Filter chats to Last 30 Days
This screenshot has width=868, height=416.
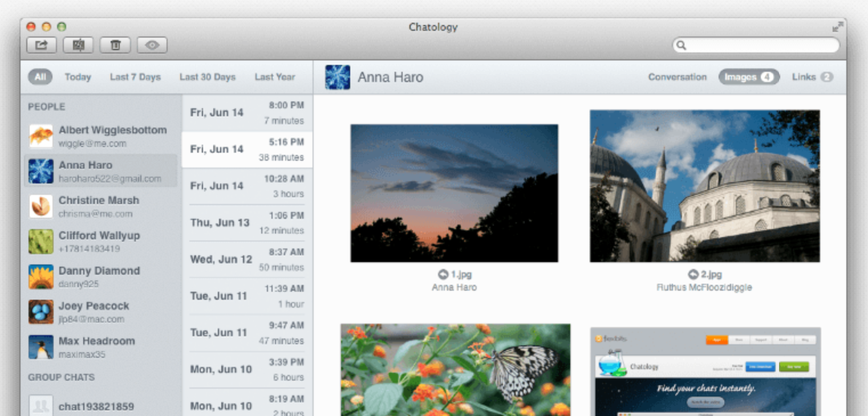coord(208,77)
